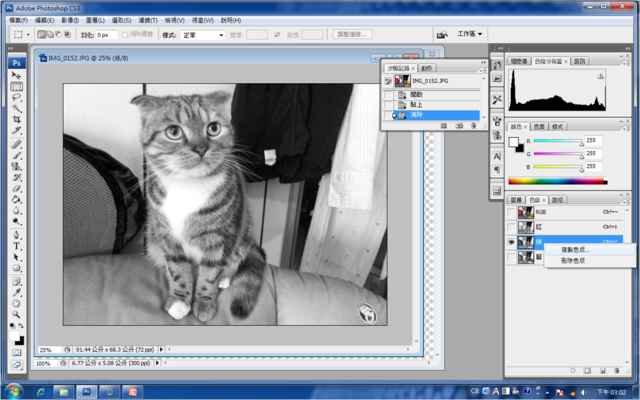This screenshot has width=640, height=400.
Task: Create new channel button
Action: (x=602, y=371)
